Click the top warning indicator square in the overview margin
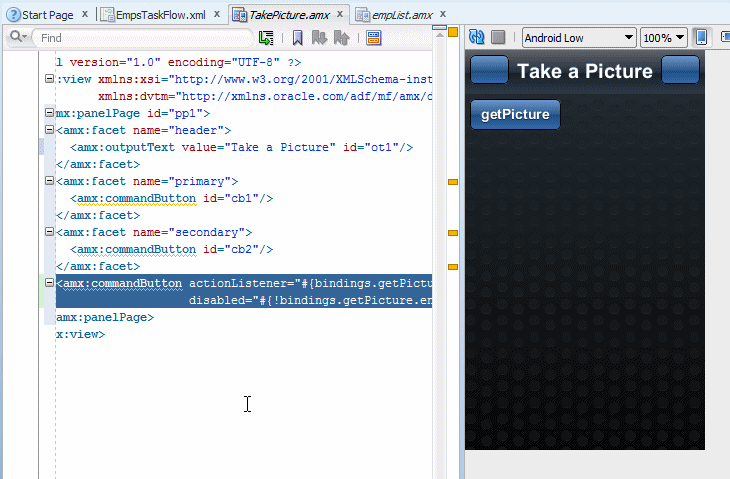Screen dimensions: 730x479 point(453,32)
